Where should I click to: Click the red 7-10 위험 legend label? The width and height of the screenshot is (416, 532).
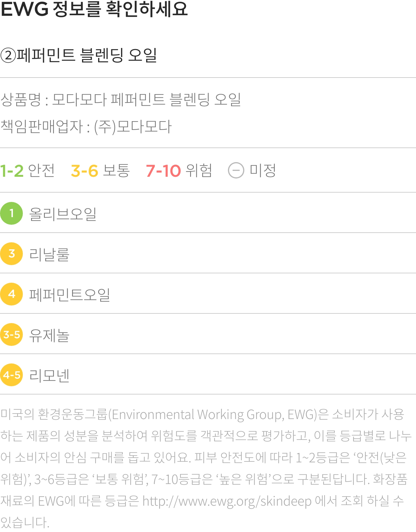pyautogui.click(x=179, y=171)
